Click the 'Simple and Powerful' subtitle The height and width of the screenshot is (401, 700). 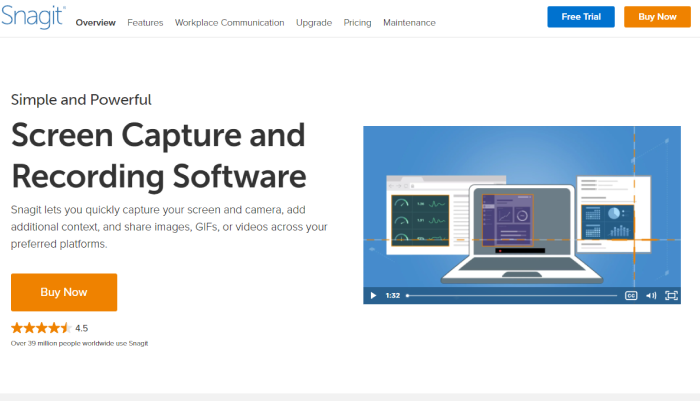81,100
